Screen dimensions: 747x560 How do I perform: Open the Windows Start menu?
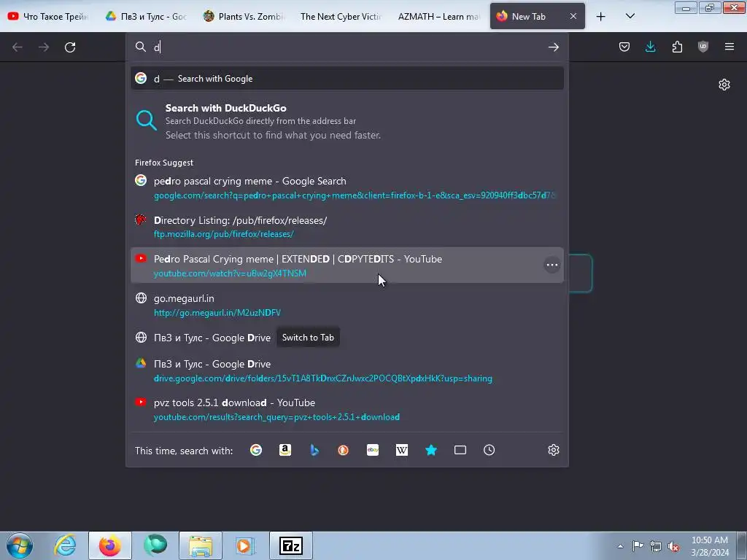pos(20,545)
